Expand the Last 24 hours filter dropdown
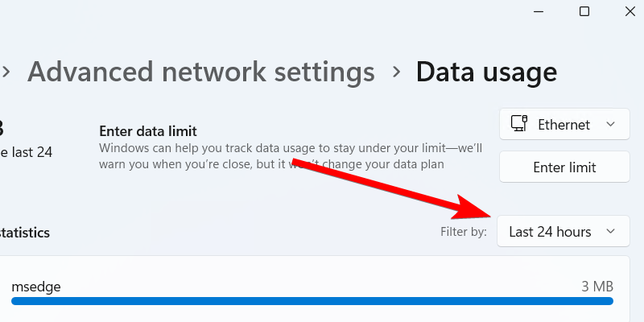Screen dimensions: 644x322 [x=563, y=232]
